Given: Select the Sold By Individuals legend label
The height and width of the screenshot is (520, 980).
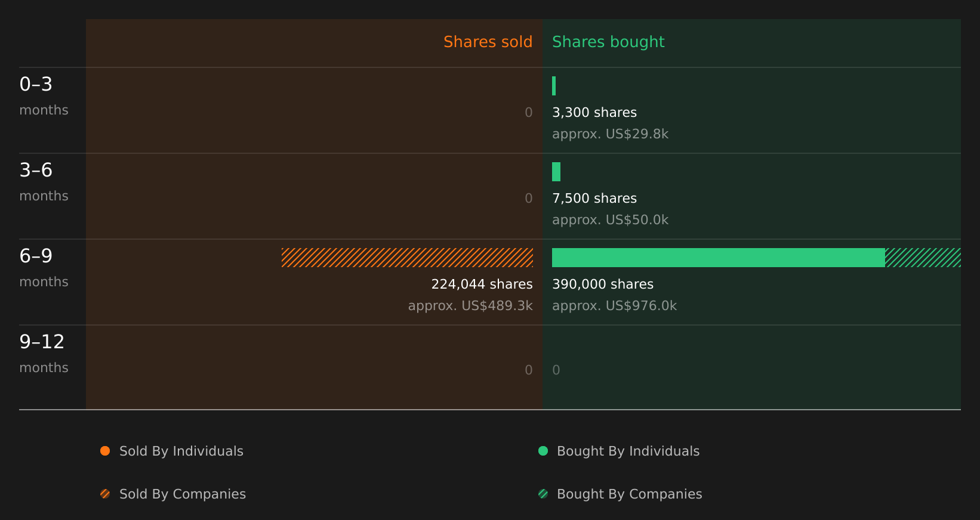Looking at the screenshot, I should click(181, 451).
